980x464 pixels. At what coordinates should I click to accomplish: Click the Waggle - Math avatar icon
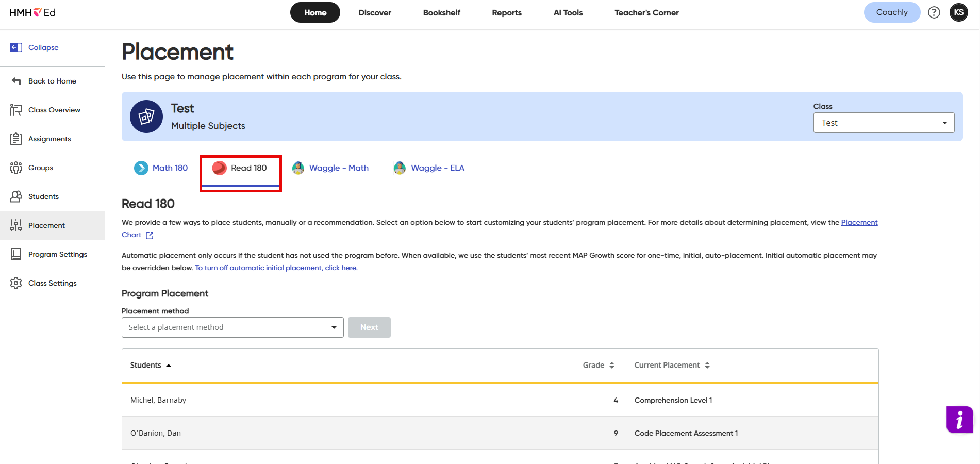pos(298,168)
